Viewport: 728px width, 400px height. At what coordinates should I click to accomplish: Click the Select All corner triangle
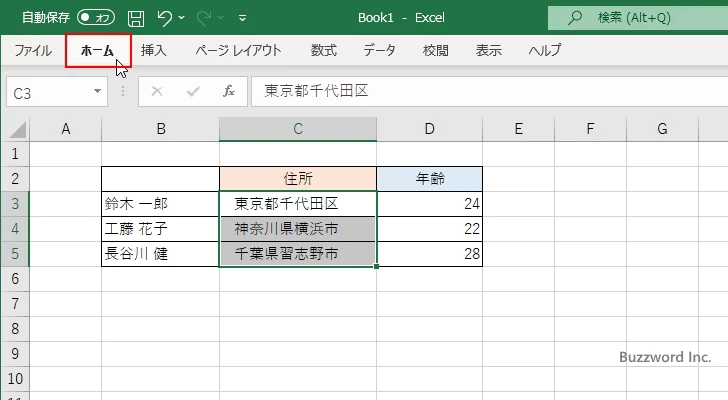coord(15,129)
